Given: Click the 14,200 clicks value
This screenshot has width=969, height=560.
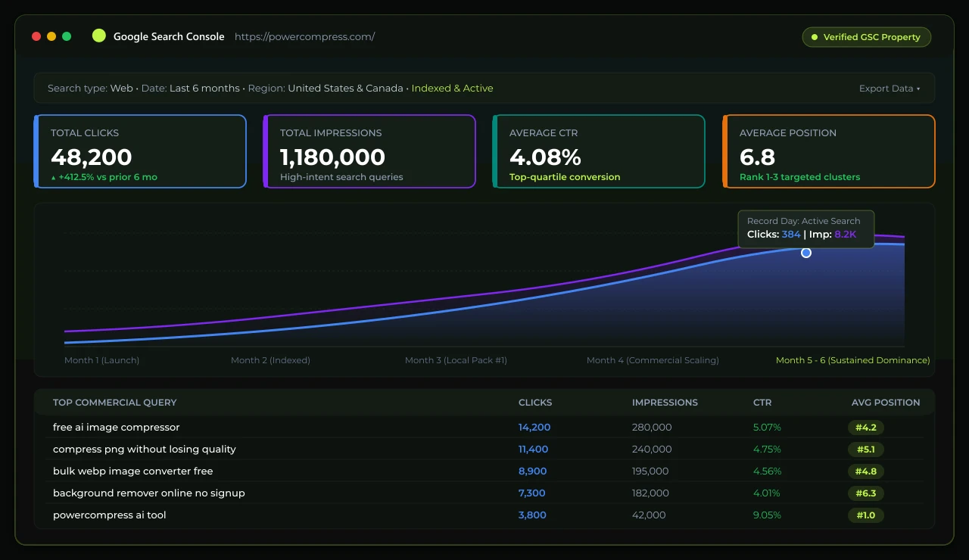Looking at the screenshot, I should [x=534, y=428].
